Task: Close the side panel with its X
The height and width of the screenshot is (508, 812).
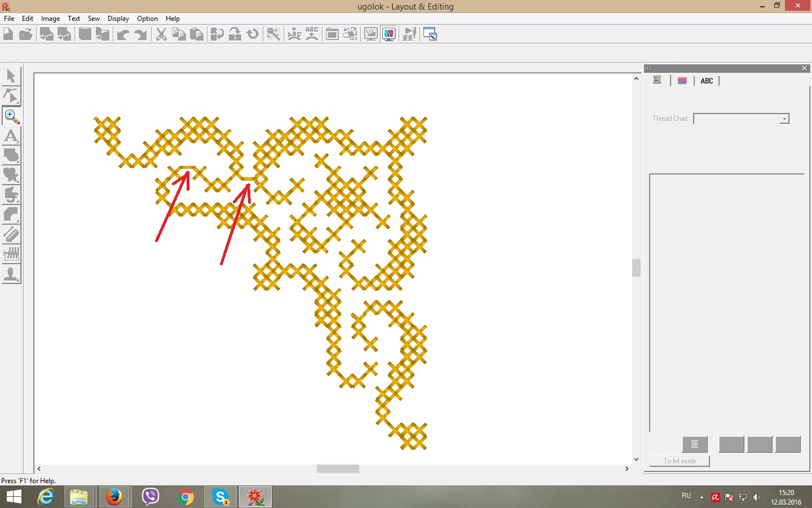Action: click(x=805, y=68)
